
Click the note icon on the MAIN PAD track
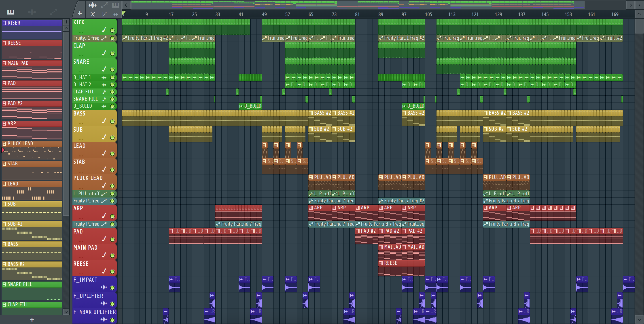pyautogui.click(x=104, y=255)
